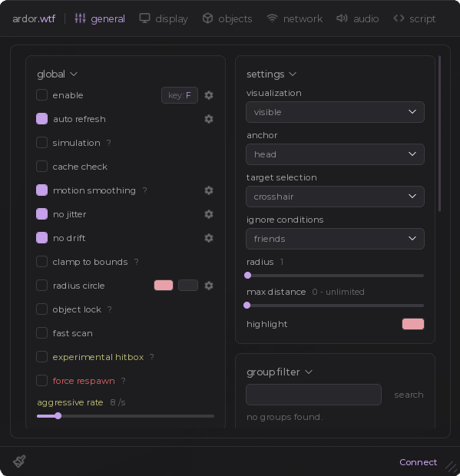Click the '8 /s' aggressive rate value
Viewport: 460px width, 476px height.
117,402
